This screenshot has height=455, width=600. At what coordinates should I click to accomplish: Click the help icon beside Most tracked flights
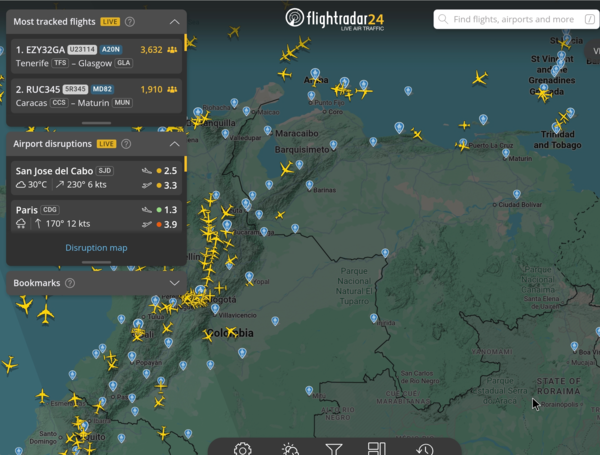[130, 20]
